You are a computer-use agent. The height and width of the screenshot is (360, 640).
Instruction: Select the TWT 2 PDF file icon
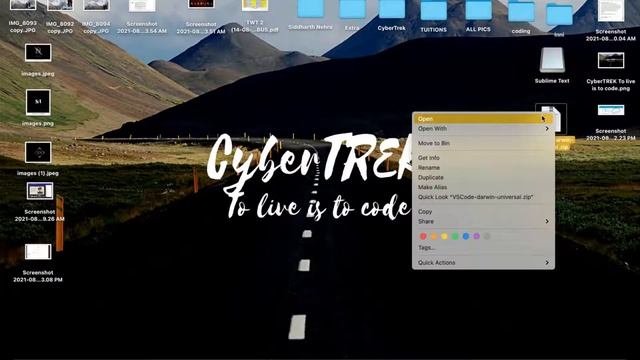click(255, 5)
